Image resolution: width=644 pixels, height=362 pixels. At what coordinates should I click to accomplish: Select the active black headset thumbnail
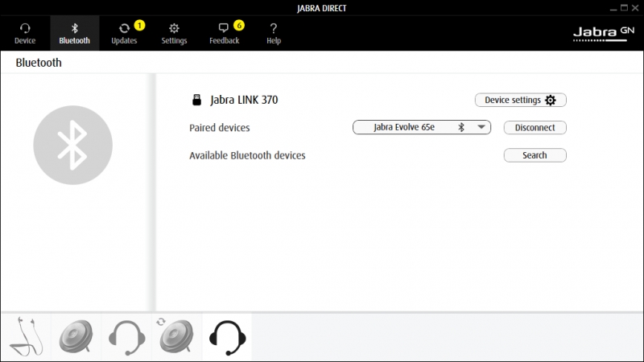pyautogui.click(x=227, y=337)
